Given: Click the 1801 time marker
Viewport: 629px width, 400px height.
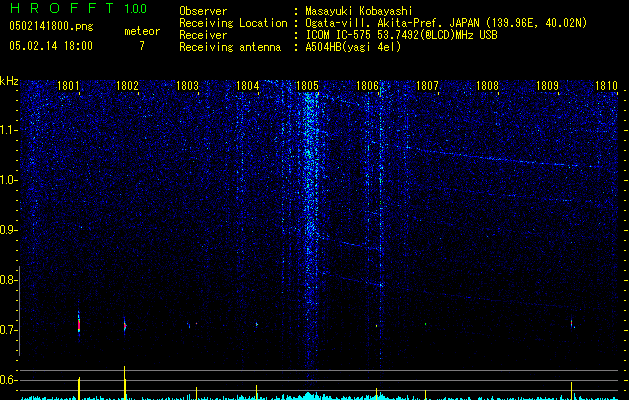Looking at the screenshot, I should coord(68,85).
